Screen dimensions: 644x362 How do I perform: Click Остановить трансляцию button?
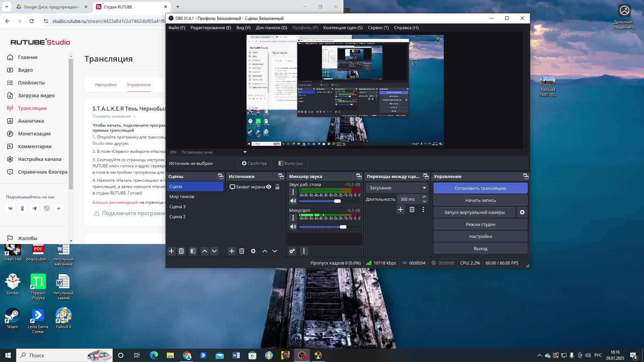tap(480, 188)
